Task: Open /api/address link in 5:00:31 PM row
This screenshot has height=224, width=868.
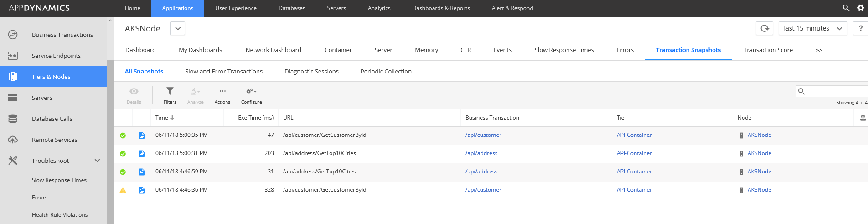Action: 481,153
